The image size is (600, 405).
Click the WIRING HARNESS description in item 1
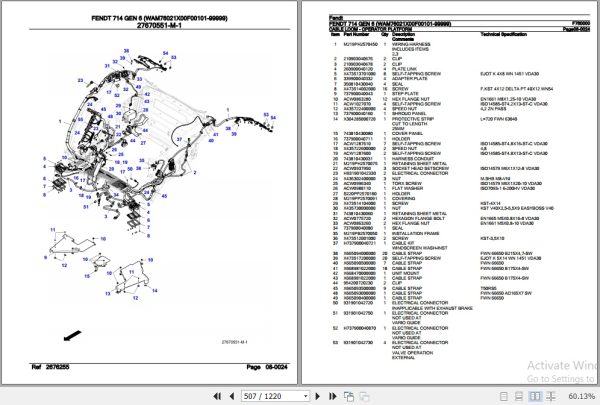pyautogui.click(x=411, y=44)
